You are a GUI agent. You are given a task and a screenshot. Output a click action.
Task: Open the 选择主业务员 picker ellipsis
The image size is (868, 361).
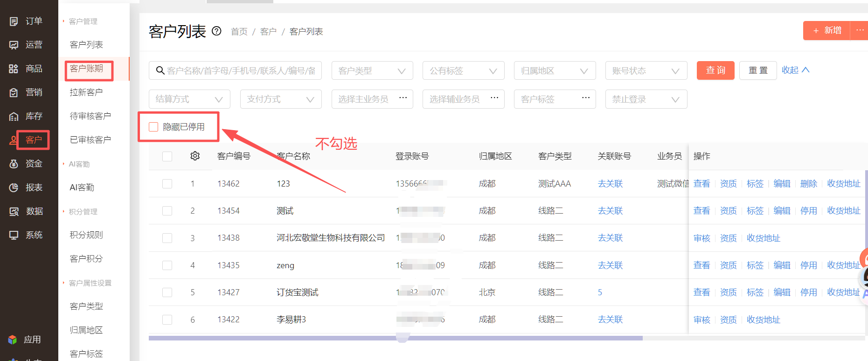point(403,98)
